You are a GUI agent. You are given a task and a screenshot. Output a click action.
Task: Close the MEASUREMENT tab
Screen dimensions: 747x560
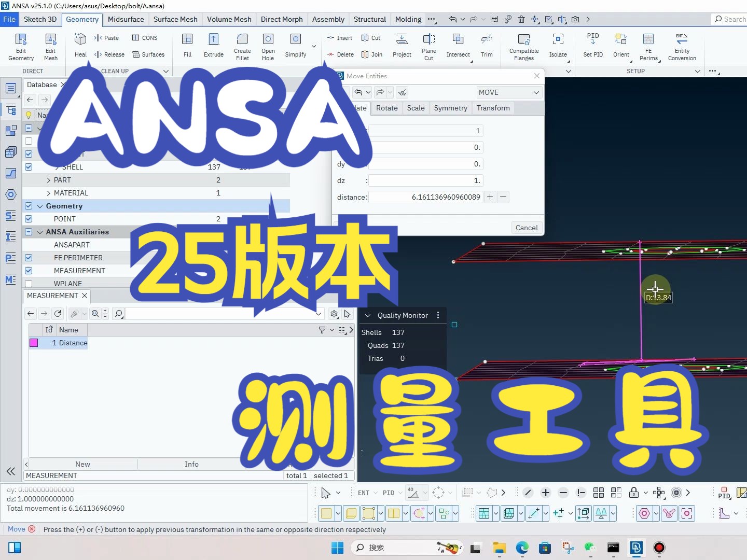tap(85, 296)
